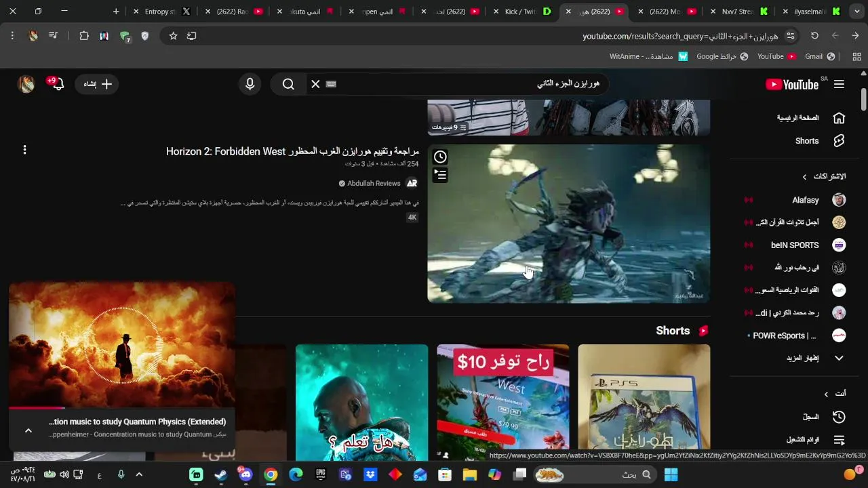Click the mini player red progress bar

(x=37, y=408)
